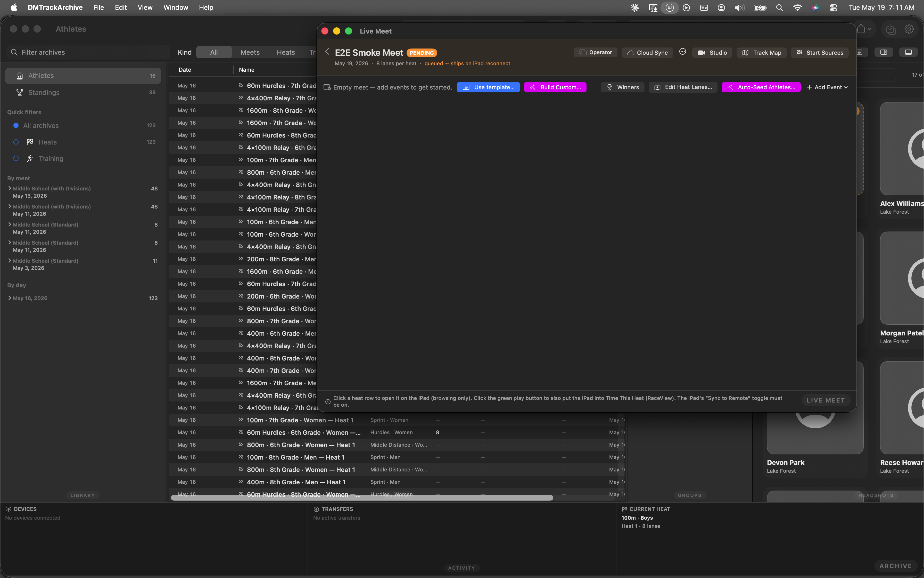Image resolution: width=924 pixels, height=578 pixels.
Task: Select the Heats quick filter radio
Action: (16, 142)
